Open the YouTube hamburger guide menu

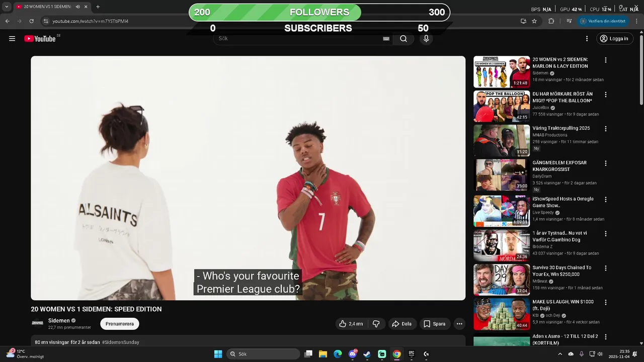click(12, 39)
